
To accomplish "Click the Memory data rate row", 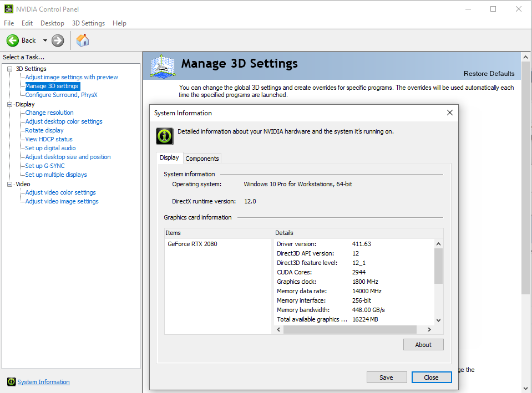I will point(354,291).
